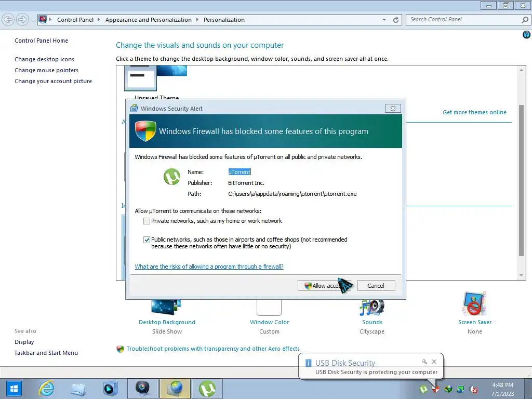Click Appearance and Personalization breadcrumb
Viewport: 532px width, 399px height.
[x=148, y=20]
